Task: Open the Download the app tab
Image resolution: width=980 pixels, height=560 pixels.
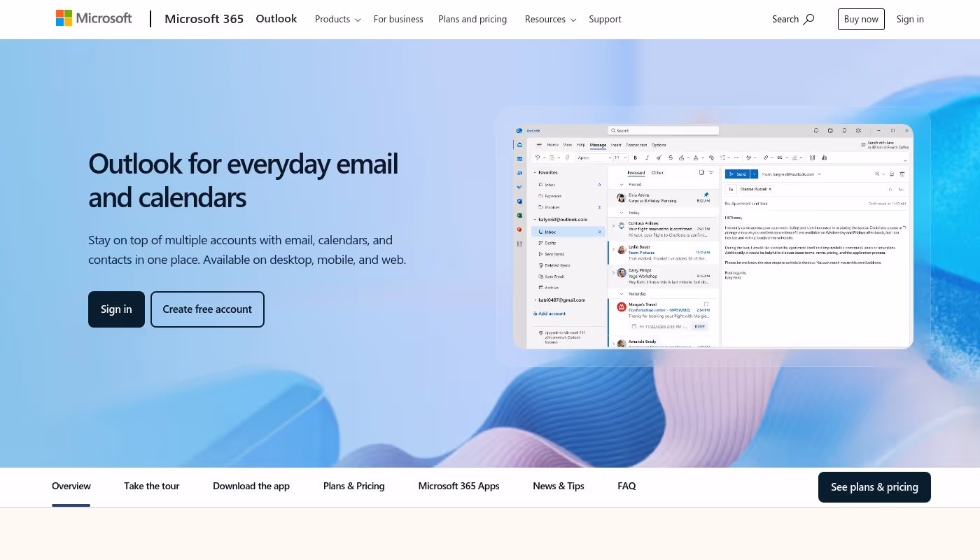Action: click(251, 486)
